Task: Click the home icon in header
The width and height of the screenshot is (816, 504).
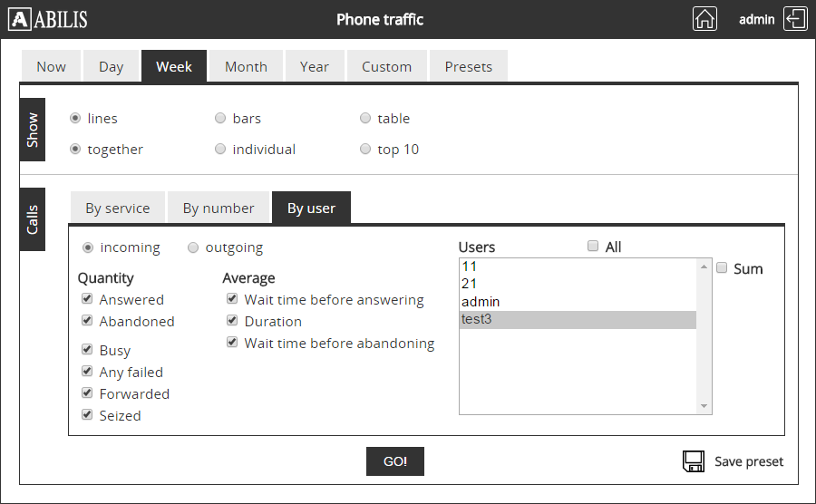Action: (x=704, y=19)
